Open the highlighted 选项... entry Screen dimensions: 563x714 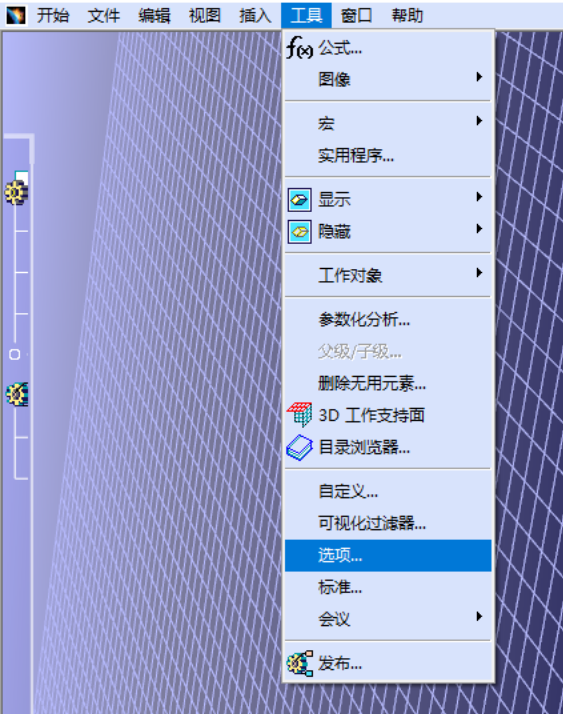pyautogui.click(x=388, y=556)
